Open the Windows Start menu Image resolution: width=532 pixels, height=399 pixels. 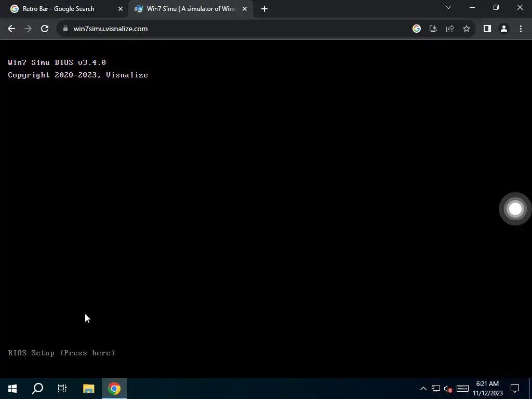(12, 389)
